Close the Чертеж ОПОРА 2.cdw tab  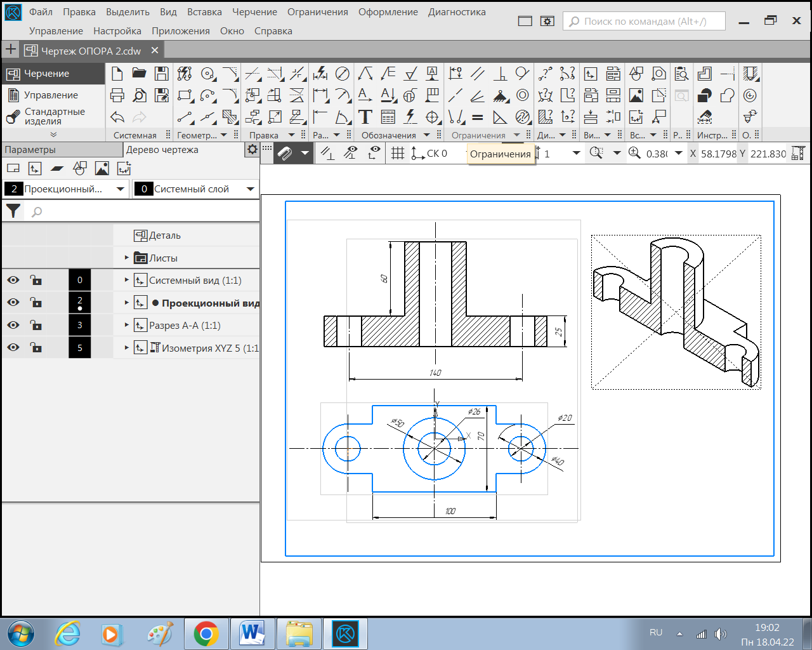tap(155, 51)
